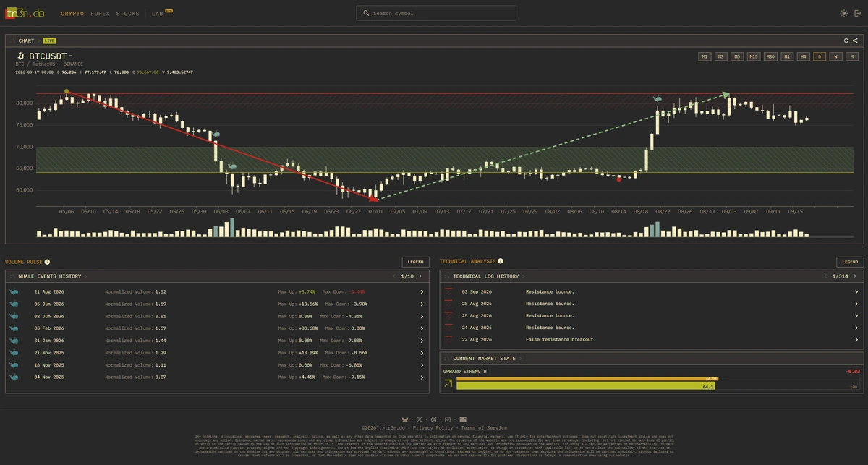This screenshot has width=868, height=465.
Task: Open the X social footer icon
Action: (420, 419)
